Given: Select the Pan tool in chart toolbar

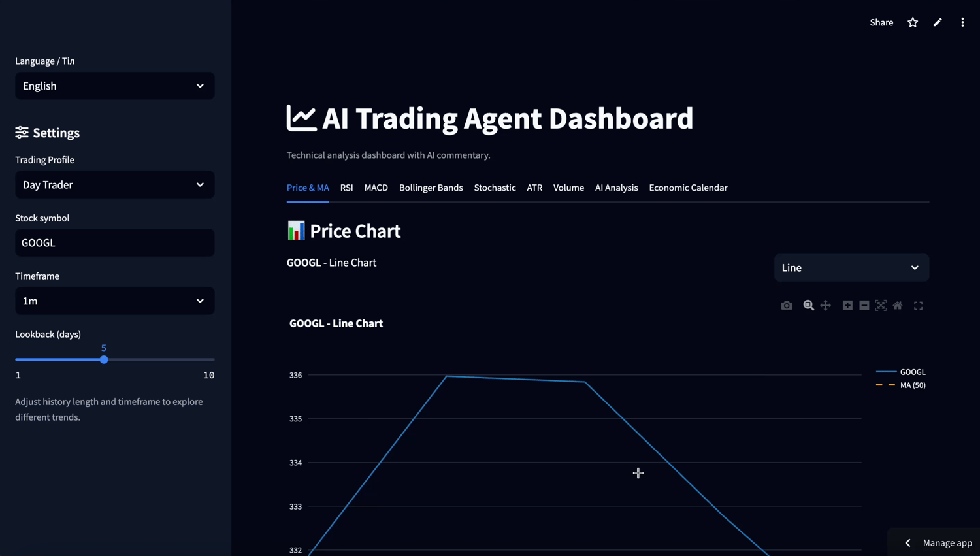Looking at the screenshot, I should (x=826, y=306).
